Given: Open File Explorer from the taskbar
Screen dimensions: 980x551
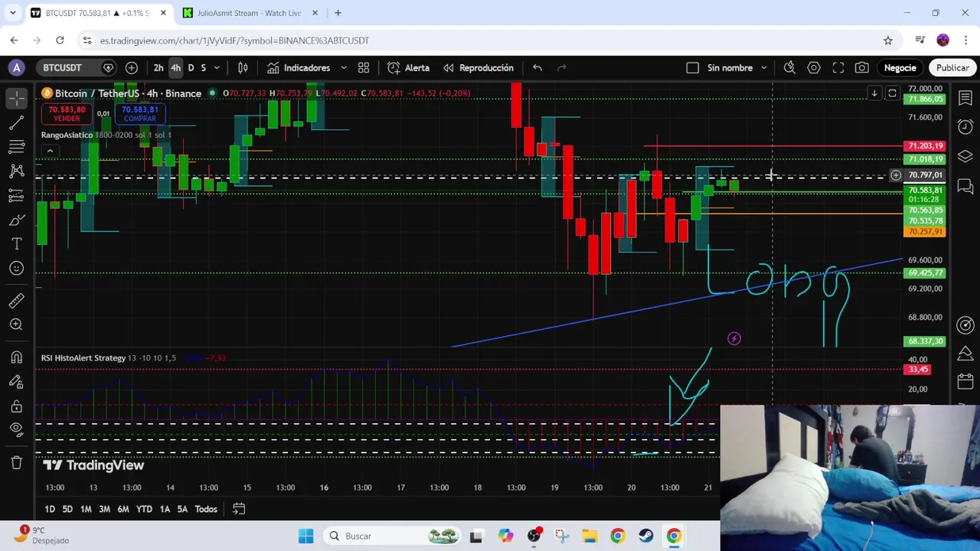Looking at the screenshot, I should coord(590,536).
